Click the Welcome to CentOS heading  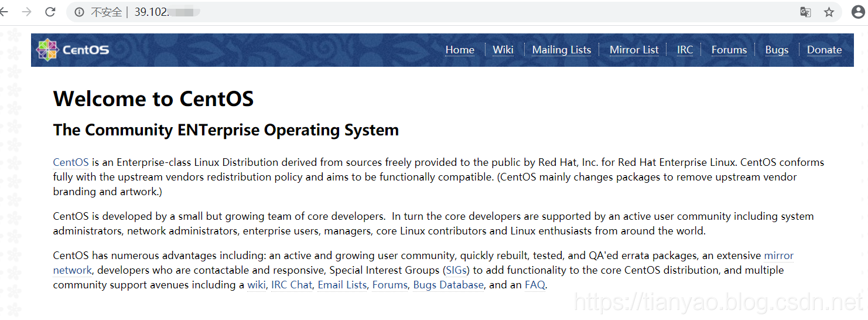pos(153,98)
